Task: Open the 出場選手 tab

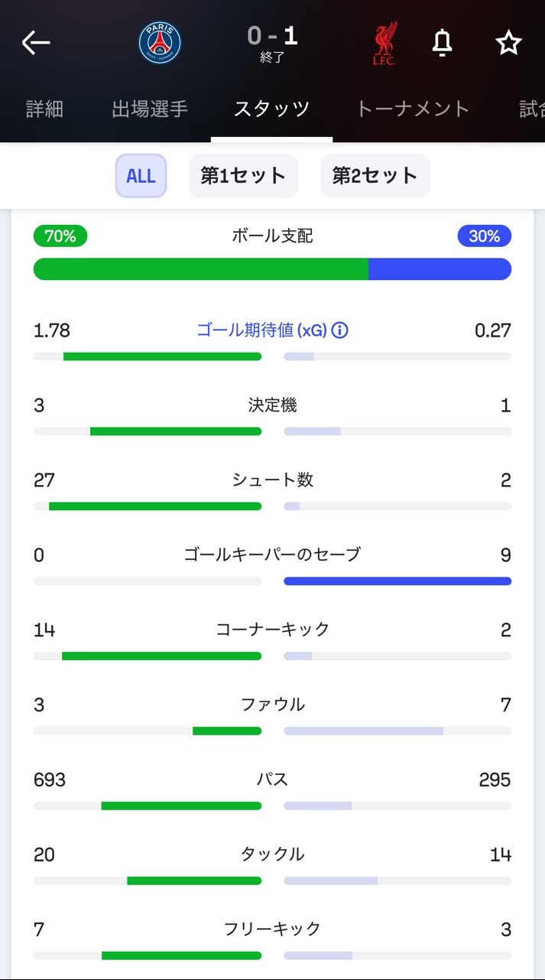Action: (150, 109)
